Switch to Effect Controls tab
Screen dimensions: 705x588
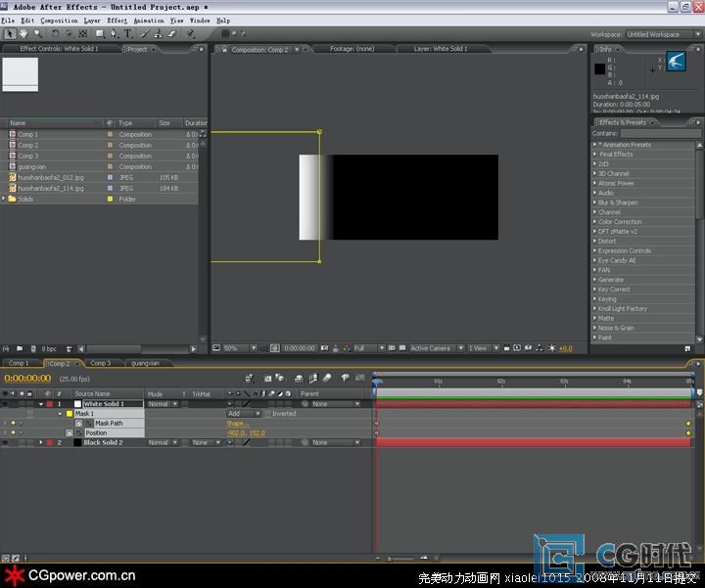click(59, 49)
